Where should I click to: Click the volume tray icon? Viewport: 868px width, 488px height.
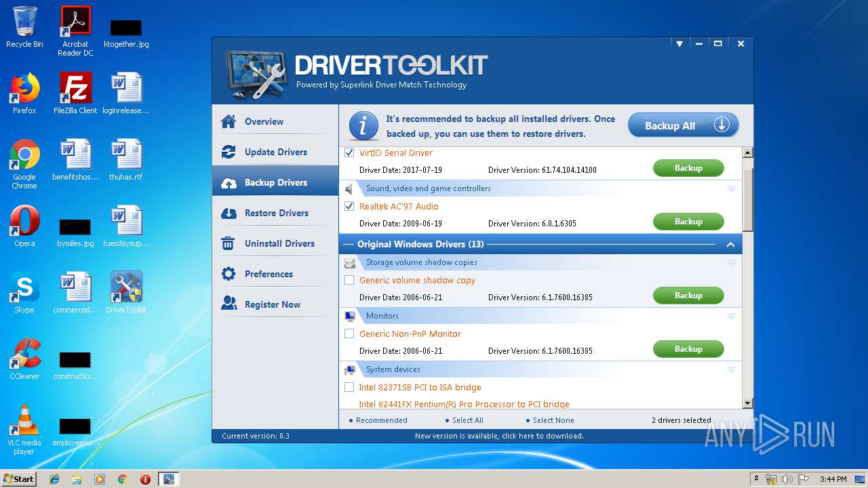pos(787,479)
